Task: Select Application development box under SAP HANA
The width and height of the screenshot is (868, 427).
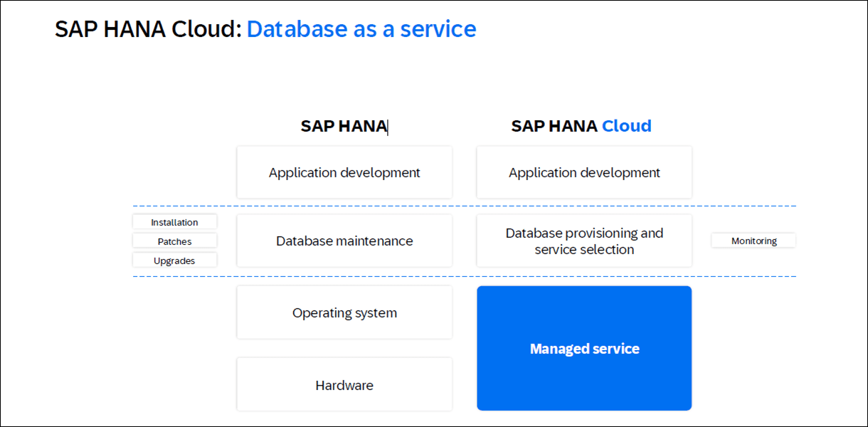Action: 344,173
